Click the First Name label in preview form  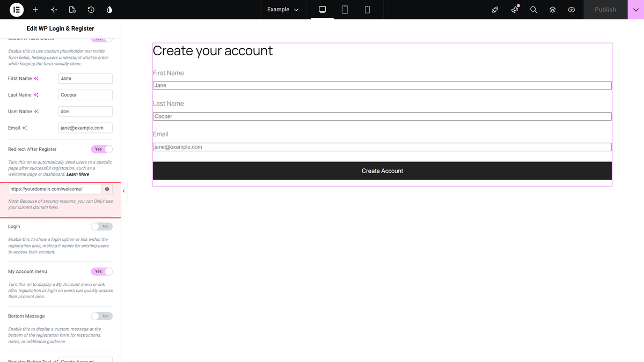(x=169, y=73)
